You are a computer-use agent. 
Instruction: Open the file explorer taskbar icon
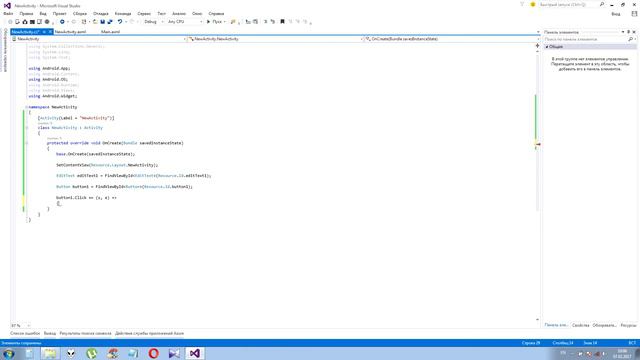[50, 353]
